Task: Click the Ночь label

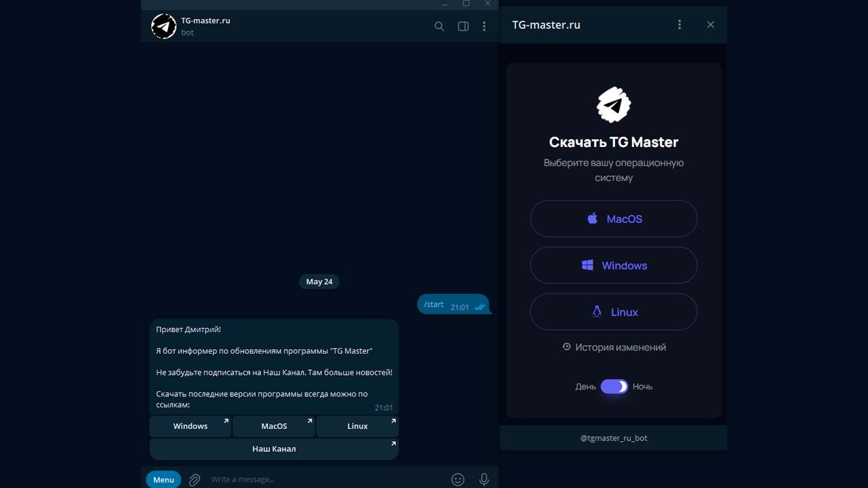Action: click(642, 386)
